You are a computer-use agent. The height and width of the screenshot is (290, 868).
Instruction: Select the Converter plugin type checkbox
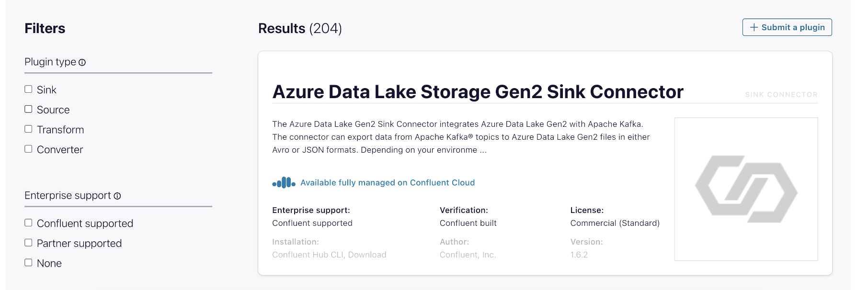(x=28, y=149)
